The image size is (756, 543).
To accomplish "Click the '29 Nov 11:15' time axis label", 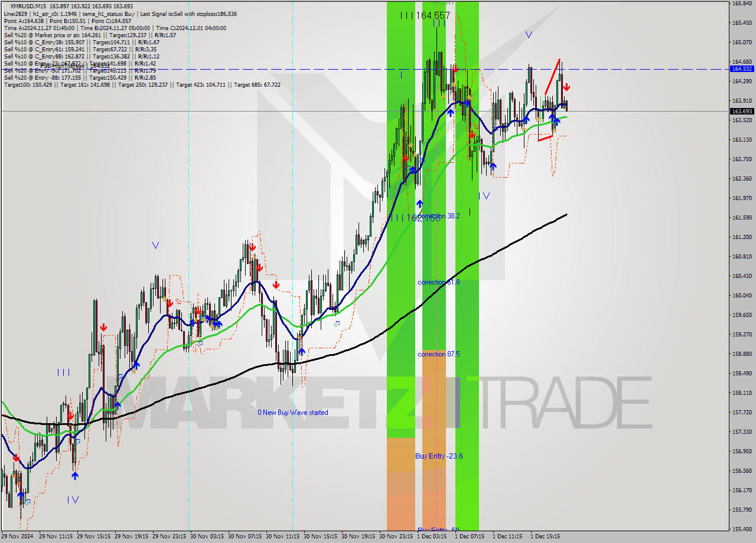I will [x=56, y=537].
